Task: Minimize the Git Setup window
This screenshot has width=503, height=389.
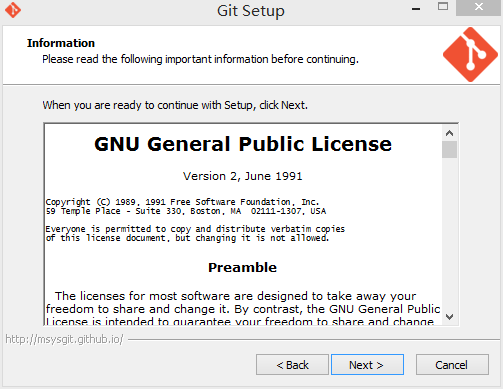Action: 416,9
